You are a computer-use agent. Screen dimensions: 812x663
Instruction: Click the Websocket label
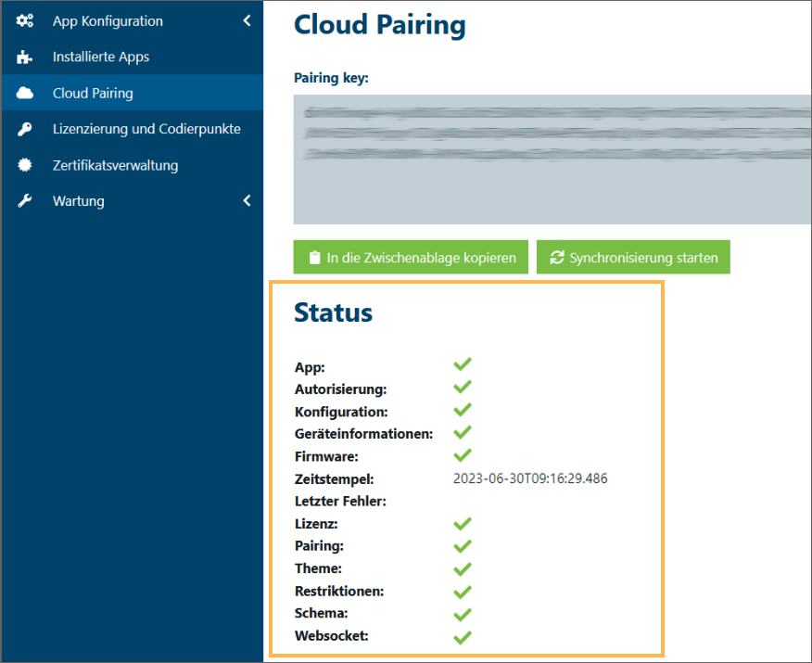[x=332, y=636]
